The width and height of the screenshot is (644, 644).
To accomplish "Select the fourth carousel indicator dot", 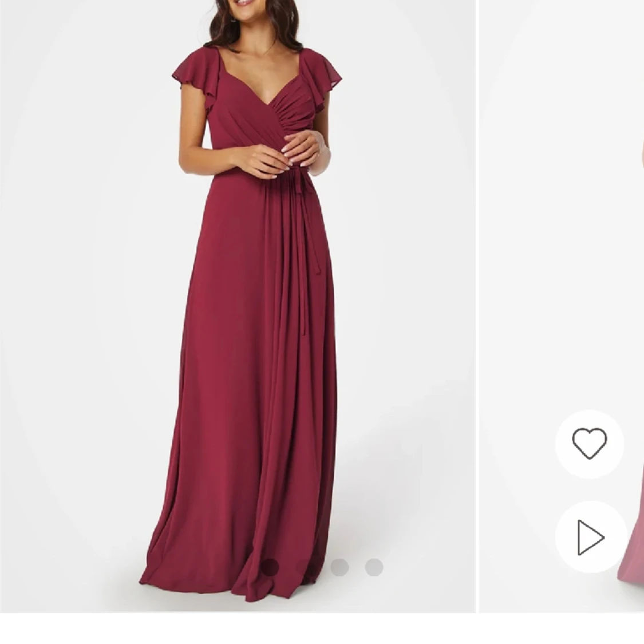I will (x=374, y=567).
